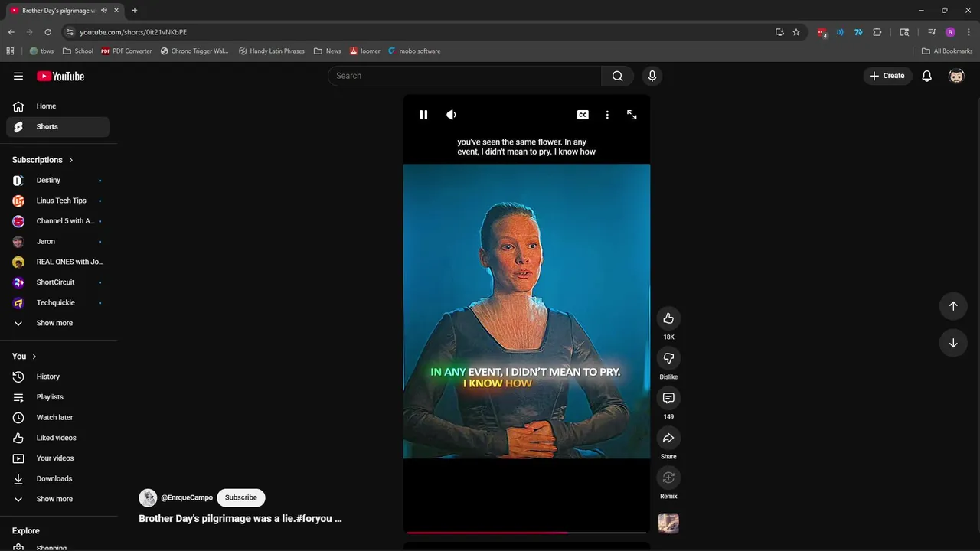Bookmark this page with the star

[796, 32]
